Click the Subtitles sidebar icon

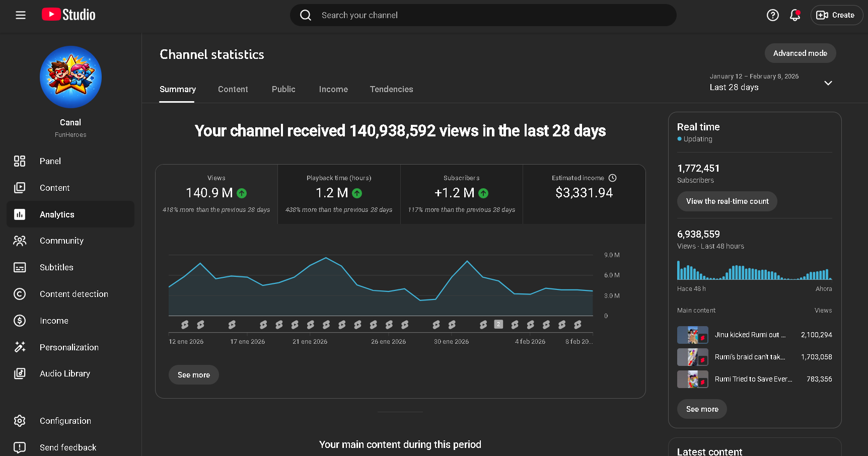[x=20, y=267]
